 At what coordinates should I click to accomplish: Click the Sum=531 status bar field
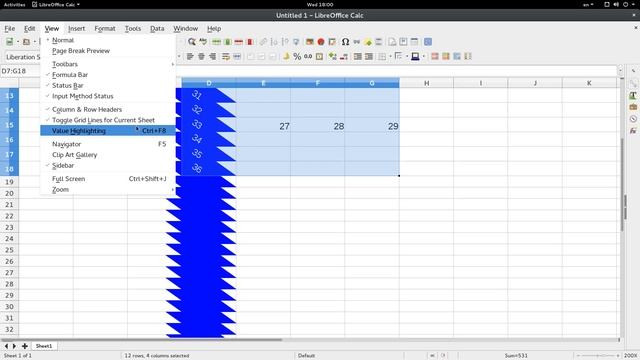tap(516, 356)
